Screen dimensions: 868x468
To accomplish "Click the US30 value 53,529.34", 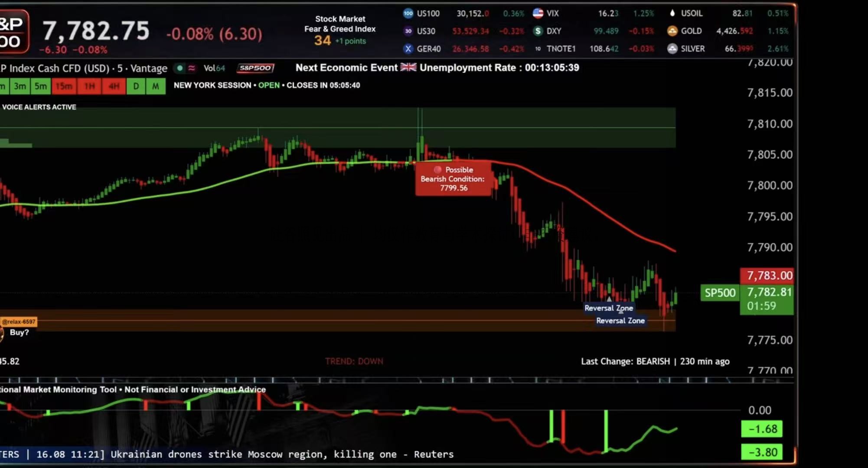I will pyautogui.click(x=470, y=31).
